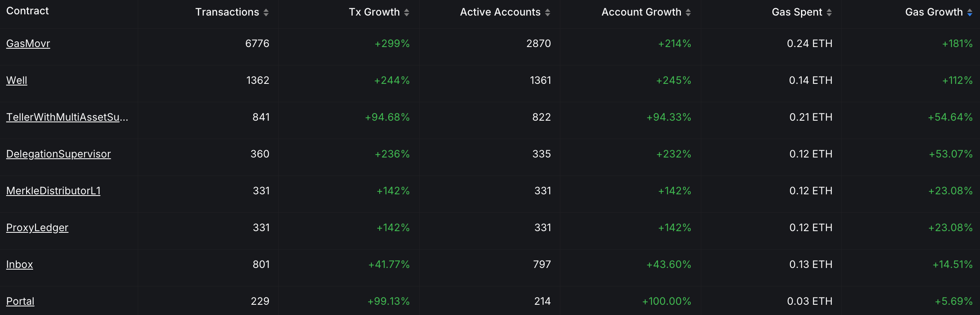This screenshot has height=315, width=980.
Task: Click the Gas Growth header label
Action: click(934, 12)
